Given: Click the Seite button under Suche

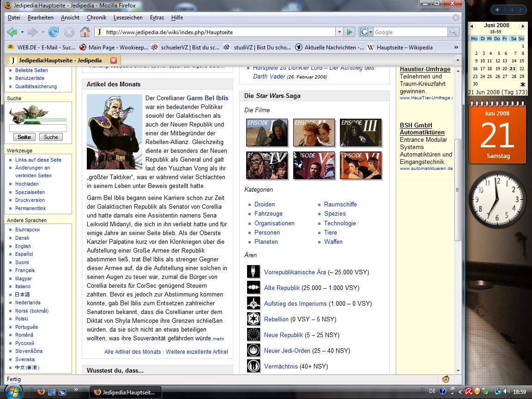Looking at the screenshot, I should (x=24, y=137).
